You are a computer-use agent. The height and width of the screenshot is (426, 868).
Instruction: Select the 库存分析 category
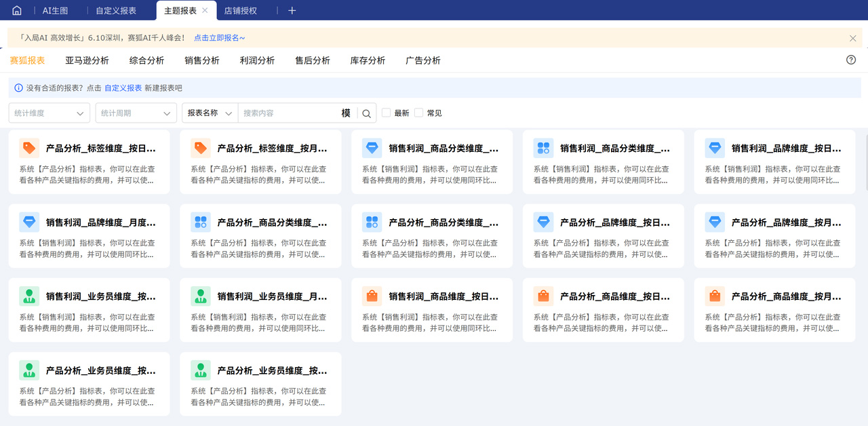click(x=368, y=60)
